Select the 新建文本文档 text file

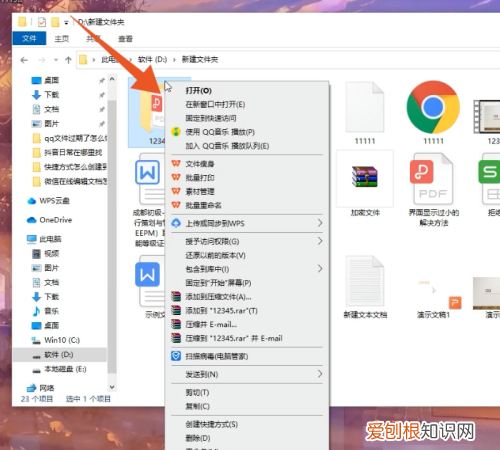(365, 287)
